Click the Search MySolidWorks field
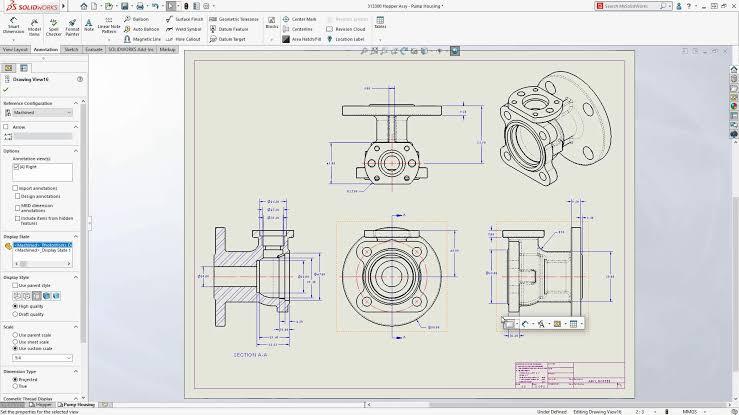This screenshot has width=739, height=415. (633, 6)
